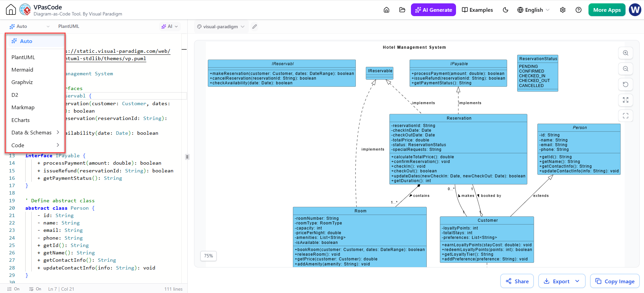Screen dimensions: 644x293
Task: Enter fullscreen diagram view icon
Action: click(626, 116)
